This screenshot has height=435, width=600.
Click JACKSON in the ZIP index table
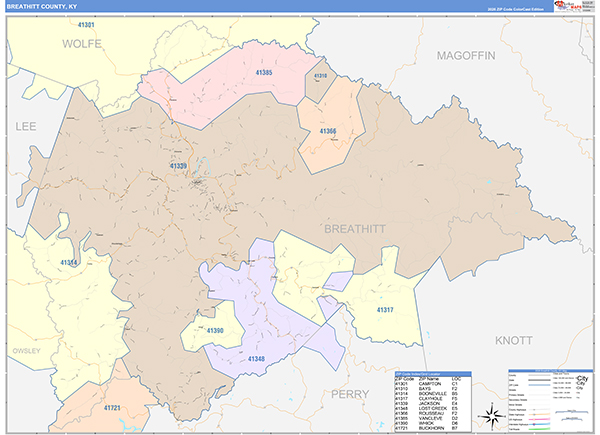click(429, 404)
